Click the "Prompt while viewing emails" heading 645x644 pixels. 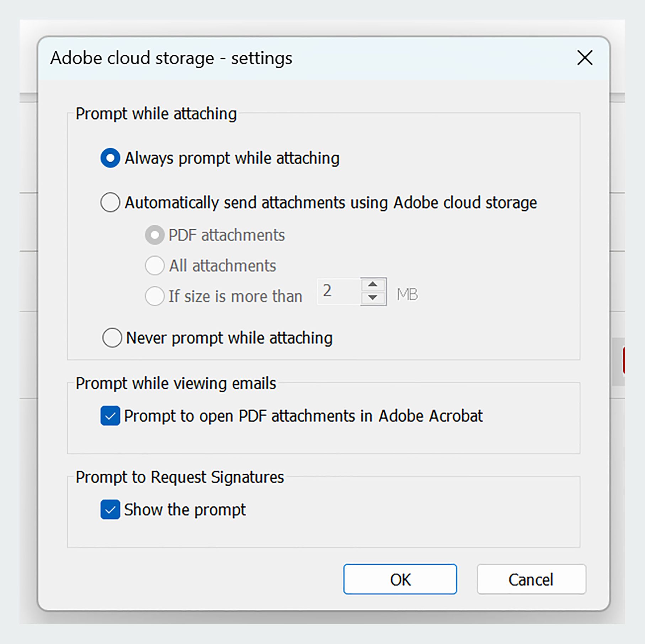(177, 383)
